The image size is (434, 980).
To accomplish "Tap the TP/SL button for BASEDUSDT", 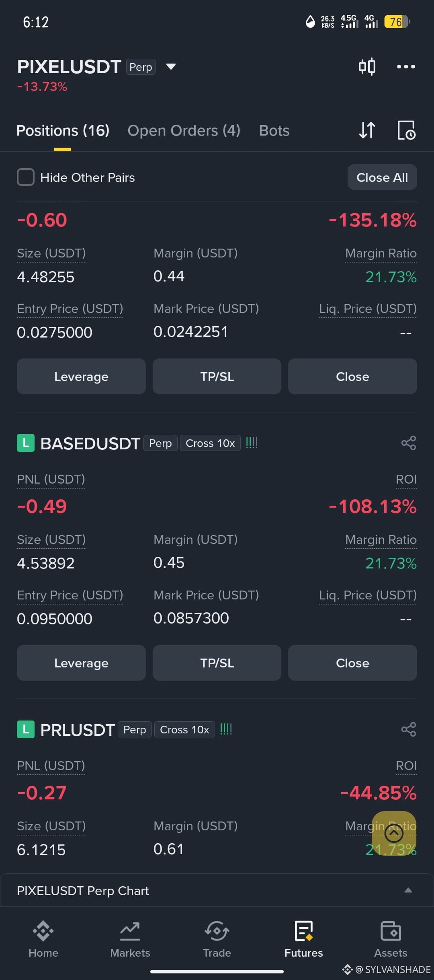I will (217, 663).
